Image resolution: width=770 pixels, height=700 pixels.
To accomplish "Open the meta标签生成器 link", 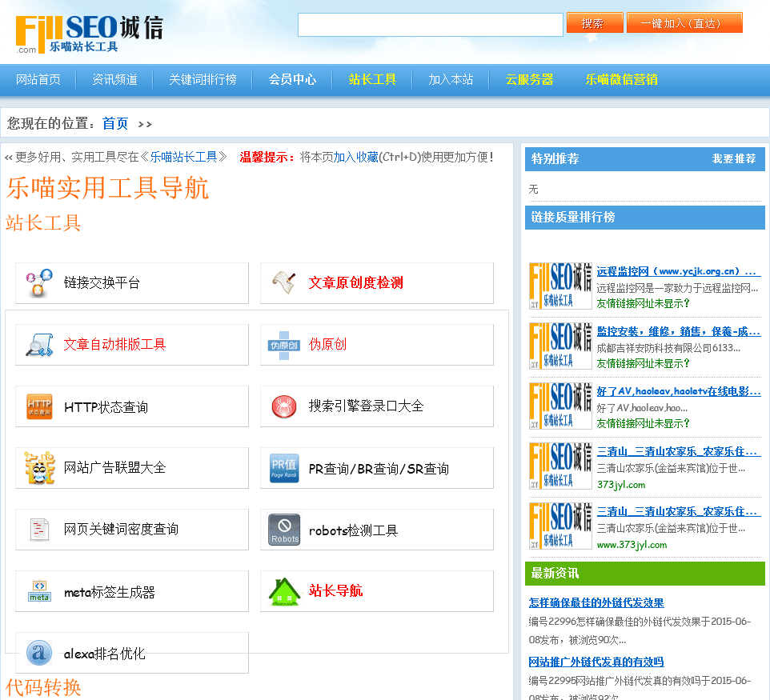I will [110, 593].
